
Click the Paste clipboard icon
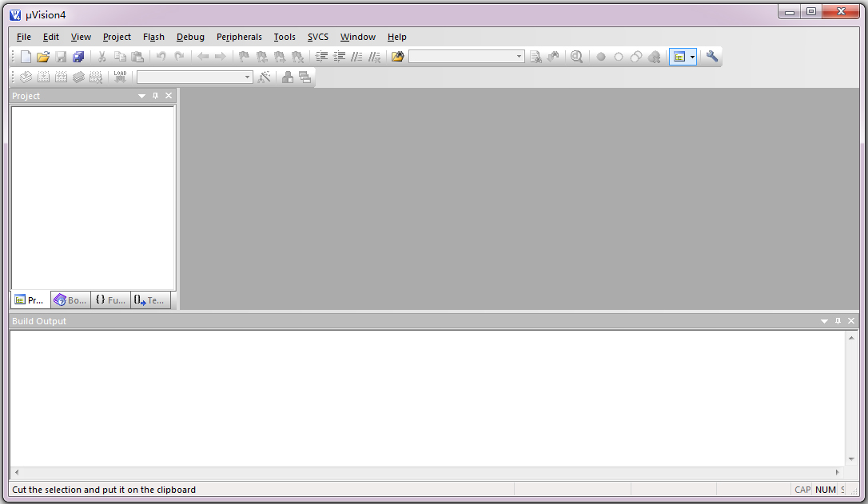pyautogui.click(x=137, y=57)
